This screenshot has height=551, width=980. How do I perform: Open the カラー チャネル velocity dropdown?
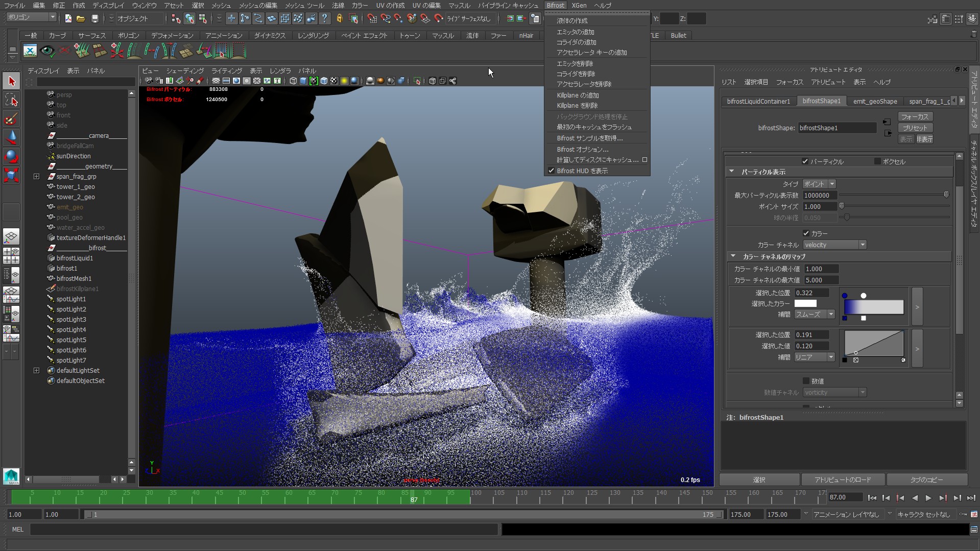(x=834, y=245)
